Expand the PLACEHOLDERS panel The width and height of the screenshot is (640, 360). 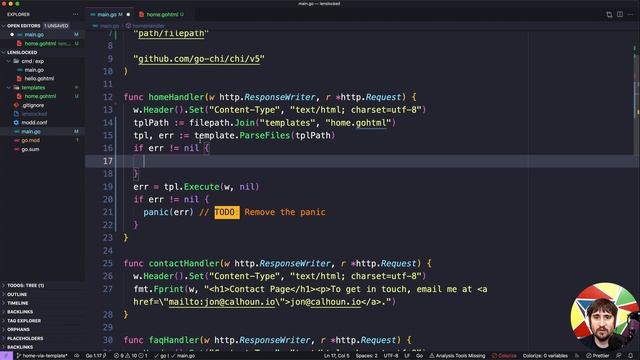tap(25, 338)
